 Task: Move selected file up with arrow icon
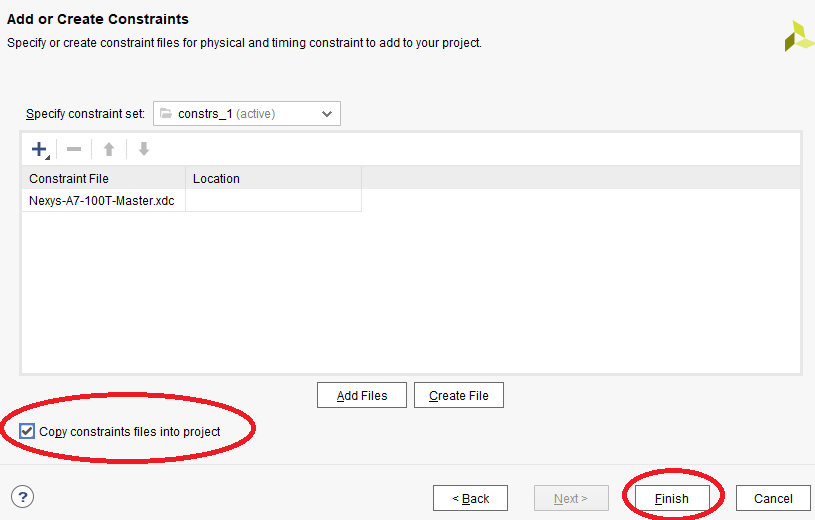coord(109,149)
